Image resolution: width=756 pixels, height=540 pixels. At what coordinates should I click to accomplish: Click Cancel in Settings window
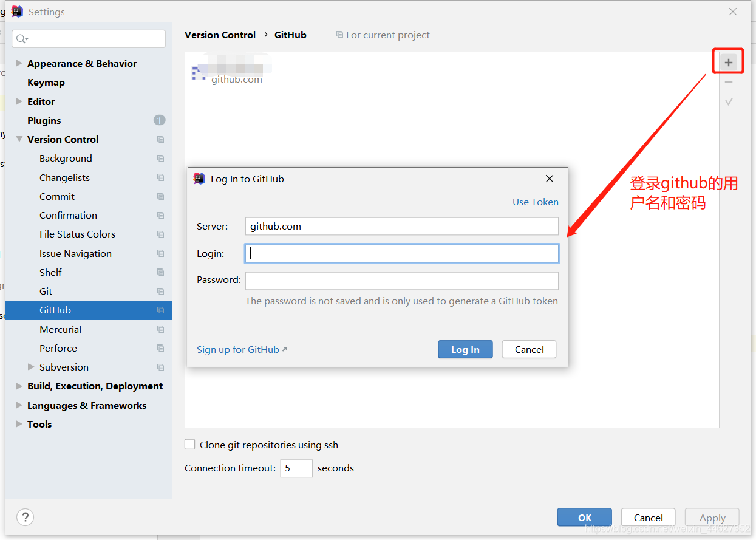[648, 518]
